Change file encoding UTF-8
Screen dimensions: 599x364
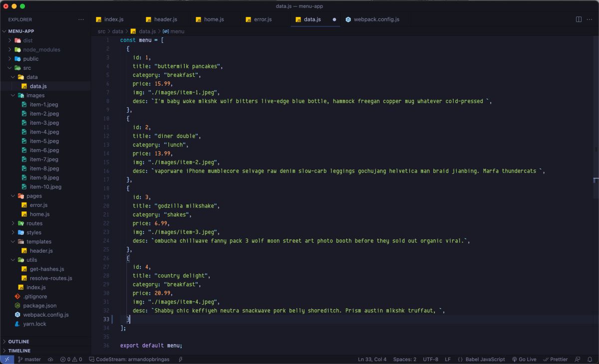pos(430,359)
